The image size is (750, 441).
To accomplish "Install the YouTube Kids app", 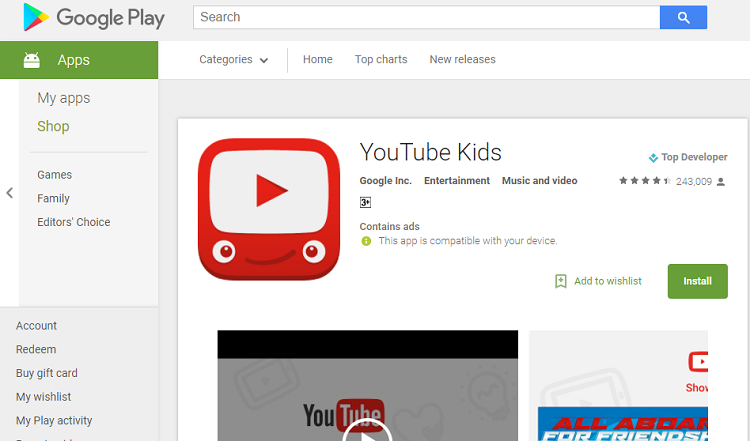I will [697, 281].
